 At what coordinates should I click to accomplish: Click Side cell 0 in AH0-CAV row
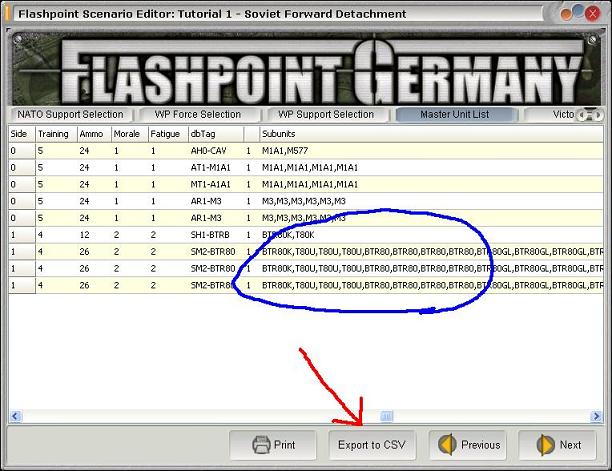point(22,151)
